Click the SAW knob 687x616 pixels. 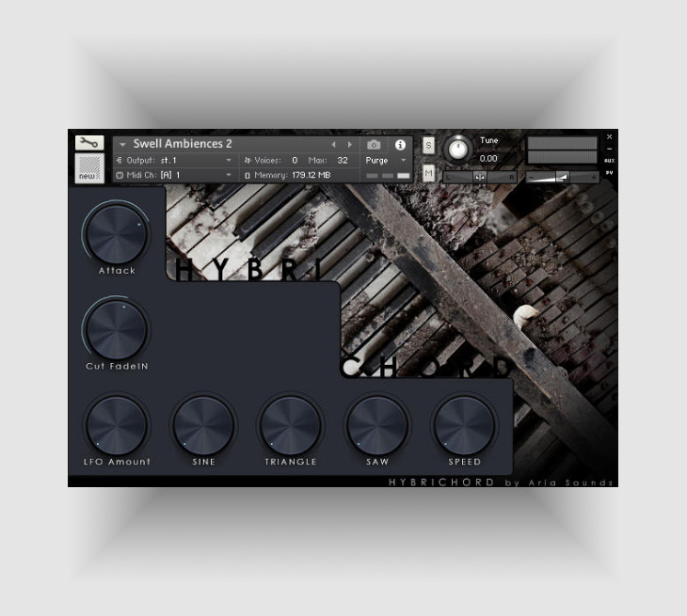click(376, 424)
